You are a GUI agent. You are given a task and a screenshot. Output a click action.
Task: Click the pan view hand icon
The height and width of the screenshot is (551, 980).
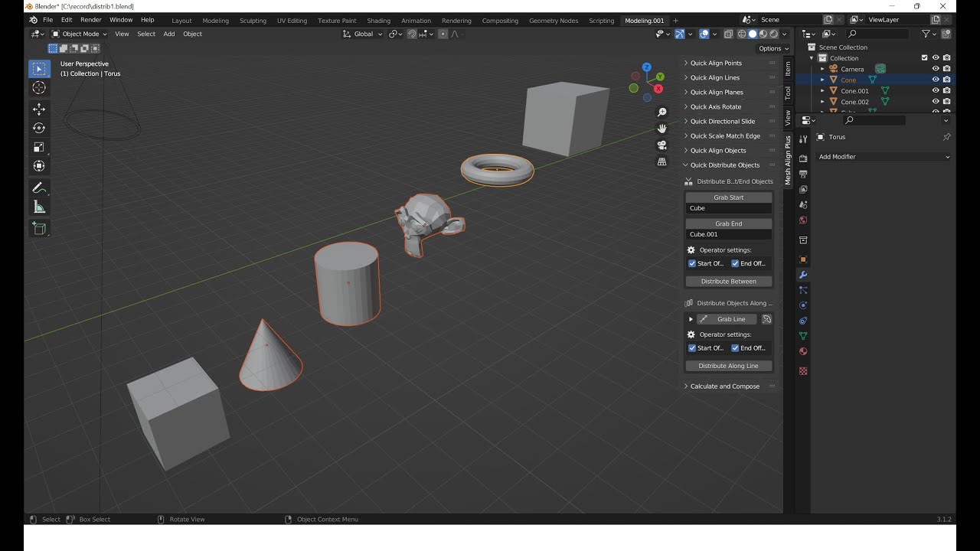click(x=662, y=129)
